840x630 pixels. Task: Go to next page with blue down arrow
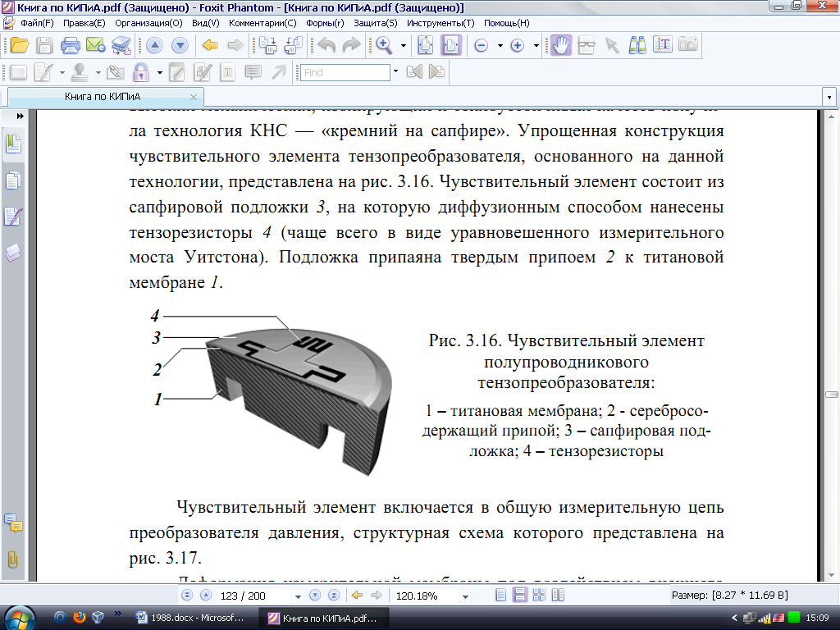tap(180, 46)
